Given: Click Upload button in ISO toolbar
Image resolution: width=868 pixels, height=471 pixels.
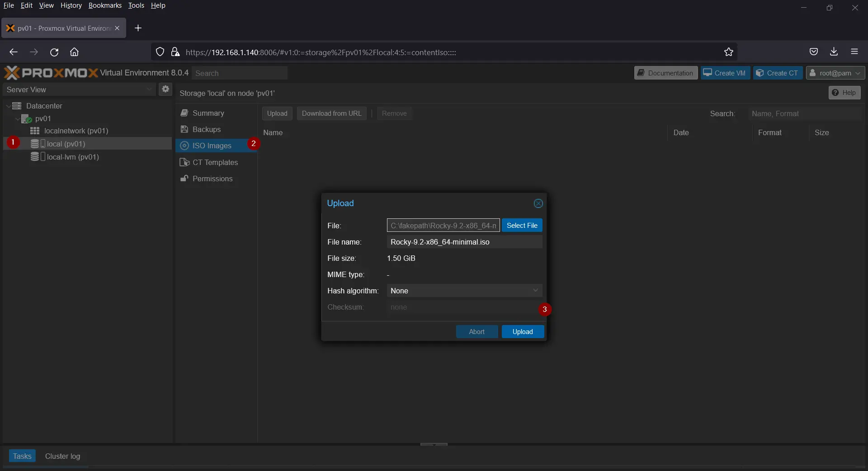Looking at the screenshot, I should (x=277, y=113).
